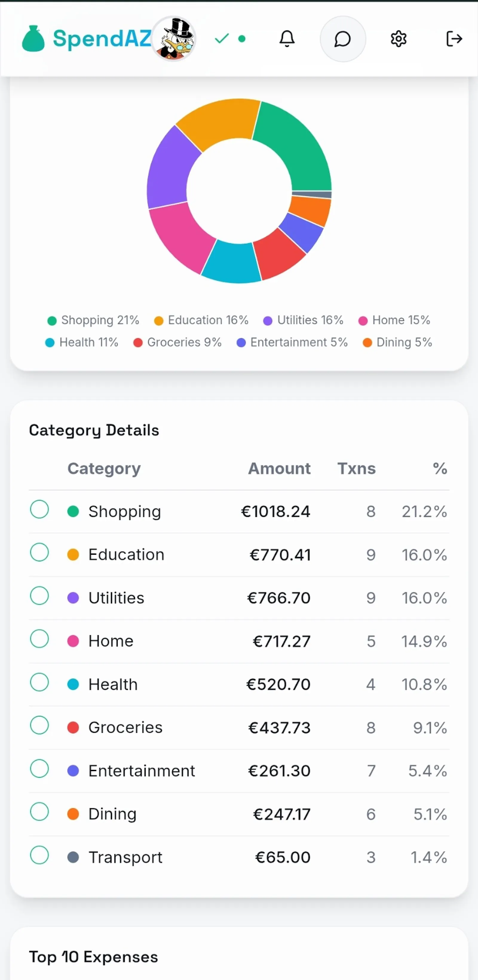Viewport: 478px width, 980px height.
Task: Select the Transport row radio circle
Action: [x=39, y=855]
